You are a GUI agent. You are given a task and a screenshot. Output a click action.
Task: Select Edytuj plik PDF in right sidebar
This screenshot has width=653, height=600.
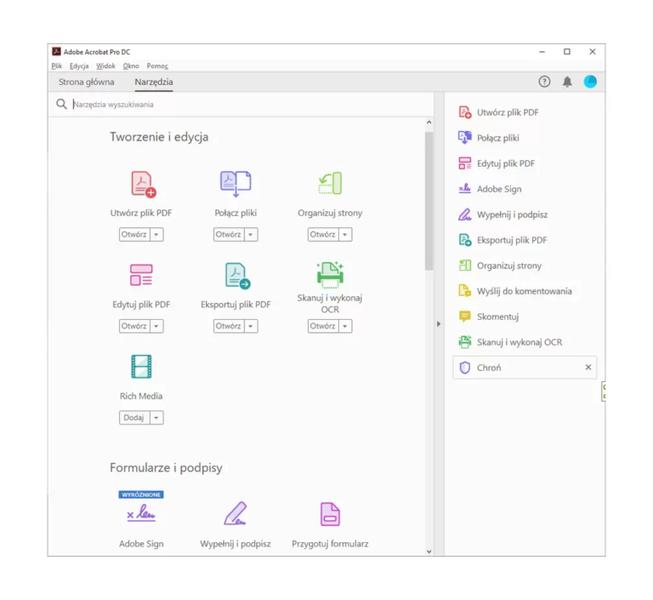tap(497, 163)
